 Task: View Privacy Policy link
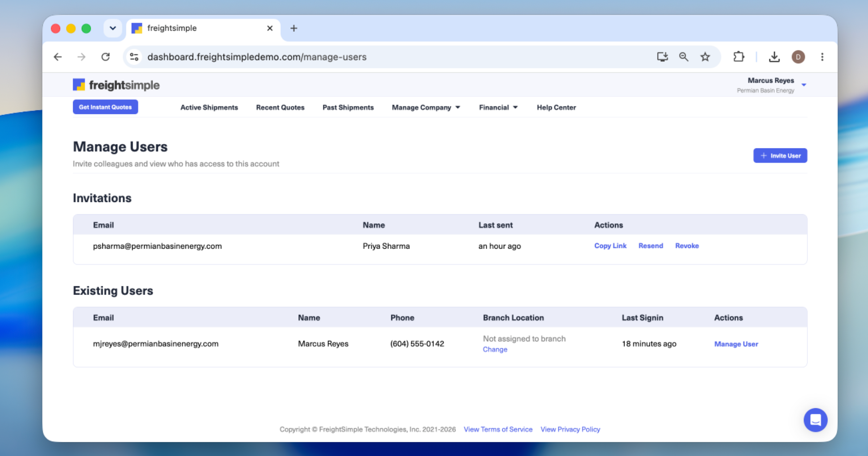[x=570, y=429]
